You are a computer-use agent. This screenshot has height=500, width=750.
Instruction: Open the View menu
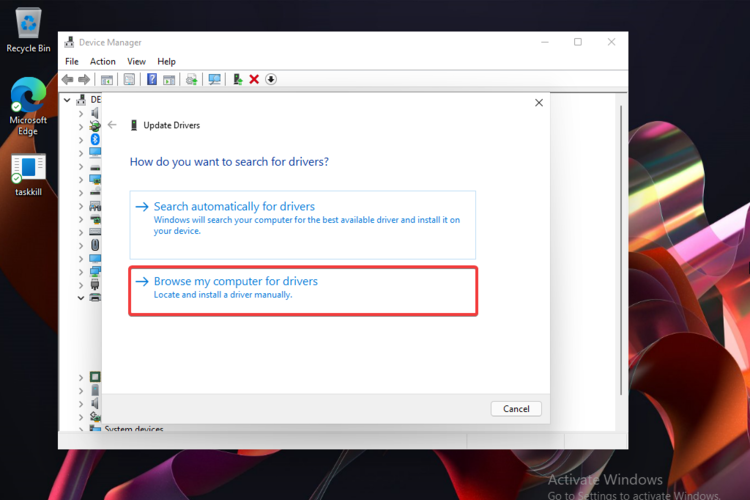click(x=136, y=62)
